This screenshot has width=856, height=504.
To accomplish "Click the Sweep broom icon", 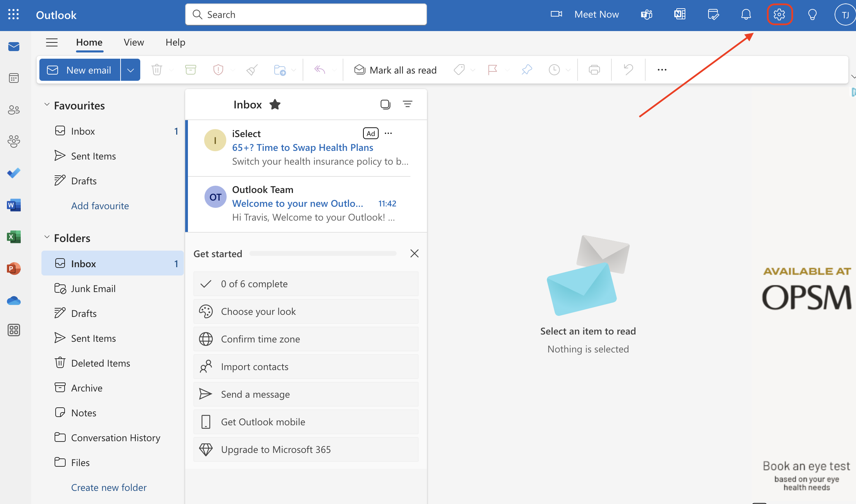I will pyautogui.click(x=252, y=70).
